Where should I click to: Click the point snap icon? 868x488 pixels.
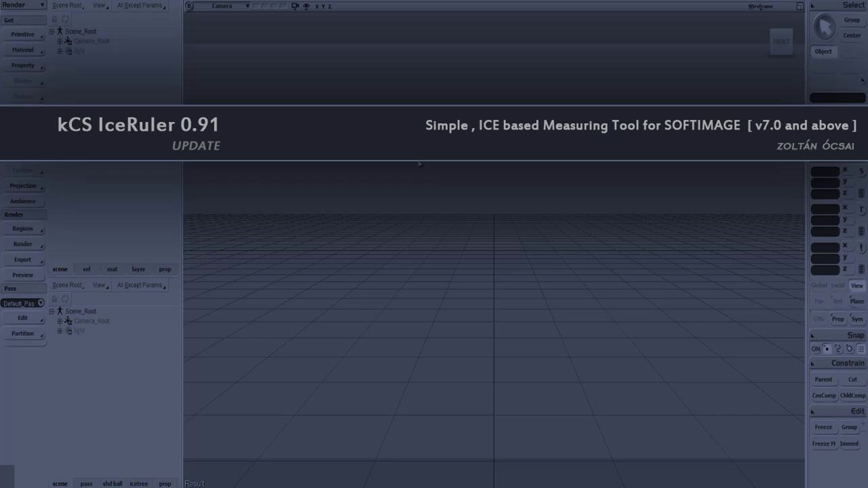(827, 349)
